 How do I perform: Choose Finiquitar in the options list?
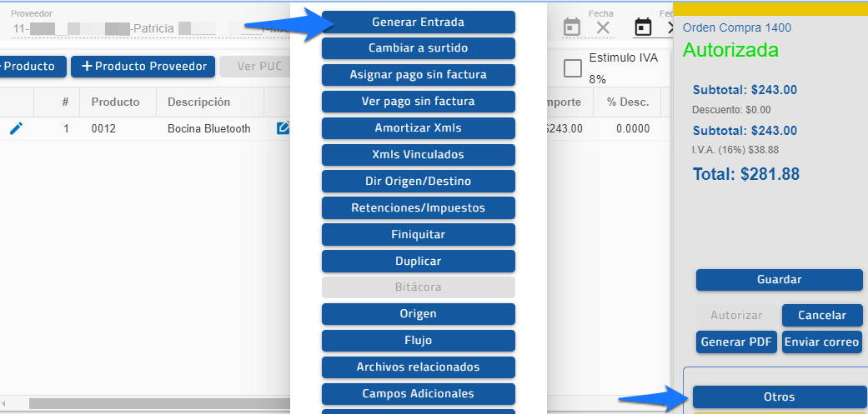[x=418, y=235]
